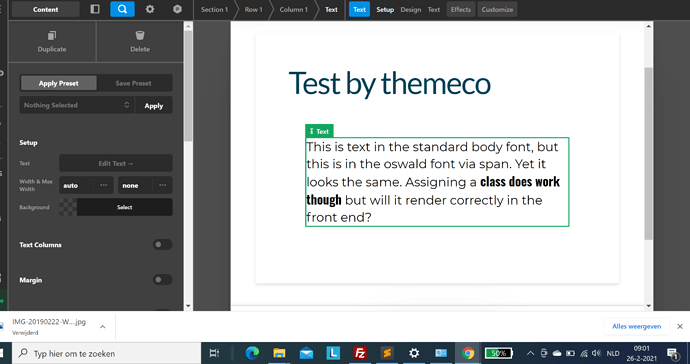Image resolution: width=690 pixels, height=364 pixels.
Task: Click Alles weergeven in download bar
Action: [x=636, y=326]
